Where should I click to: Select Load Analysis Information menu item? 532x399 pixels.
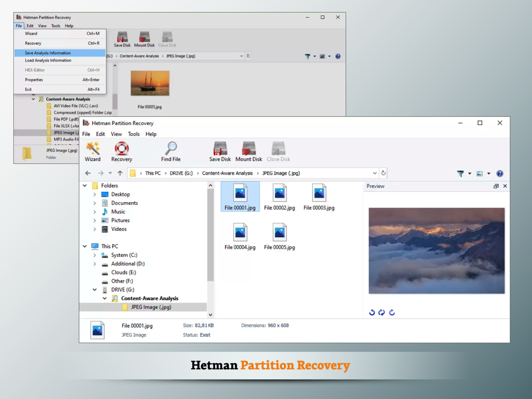point(48,60)
